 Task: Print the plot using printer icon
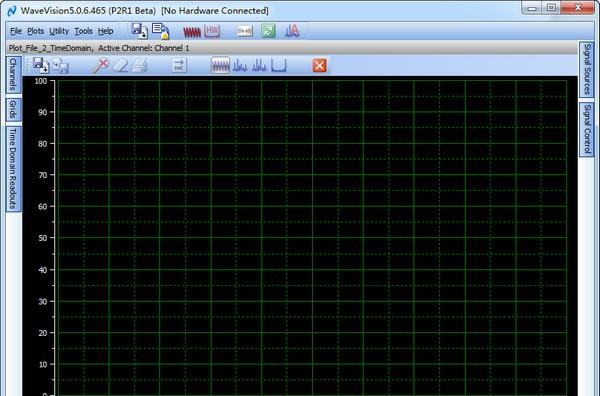pos(140,65)
